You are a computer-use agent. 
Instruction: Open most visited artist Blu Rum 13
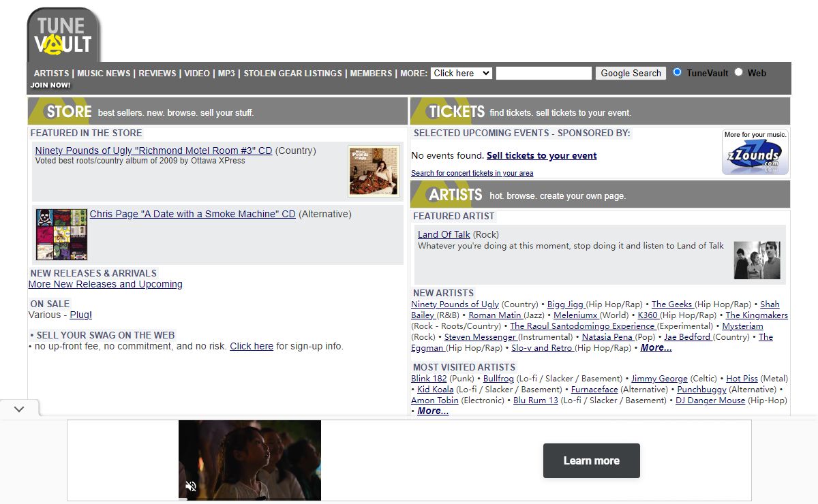coord(536,400)
